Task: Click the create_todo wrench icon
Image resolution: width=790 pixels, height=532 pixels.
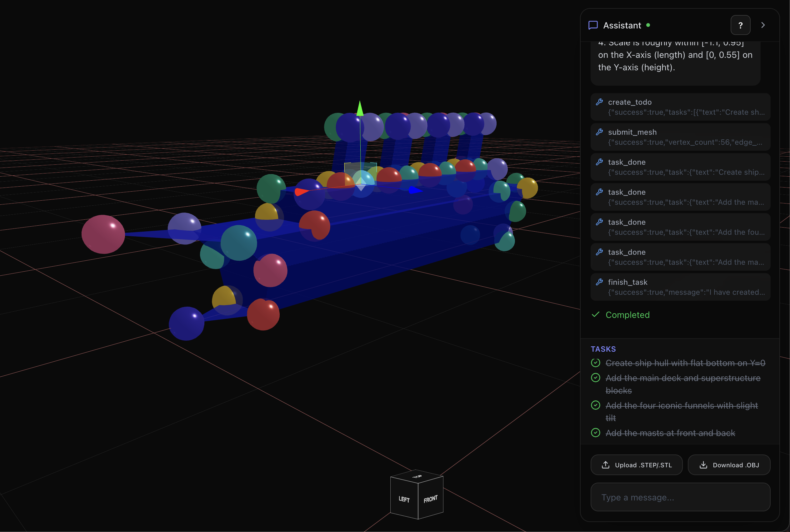Action: click(599, 102)
